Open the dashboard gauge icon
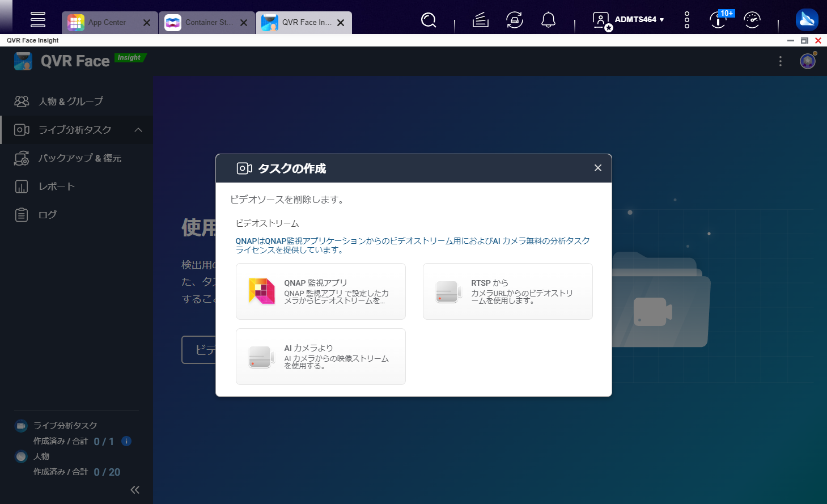The height and width of the screenshot is (504, 827). (752, 20)
